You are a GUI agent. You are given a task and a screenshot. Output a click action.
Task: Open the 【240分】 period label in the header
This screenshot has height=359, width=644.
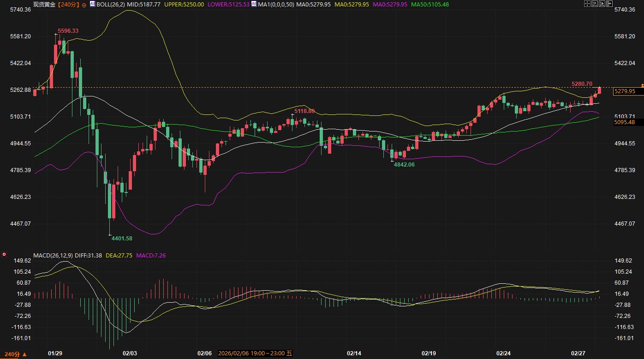click(69, 4)
